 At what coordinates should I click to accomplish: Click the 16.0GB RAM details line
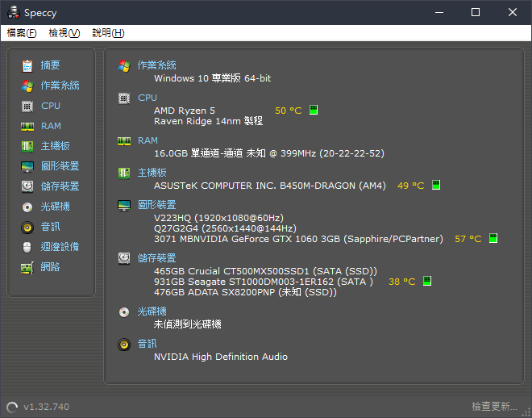pyautogui.click(x=269, y=153)
